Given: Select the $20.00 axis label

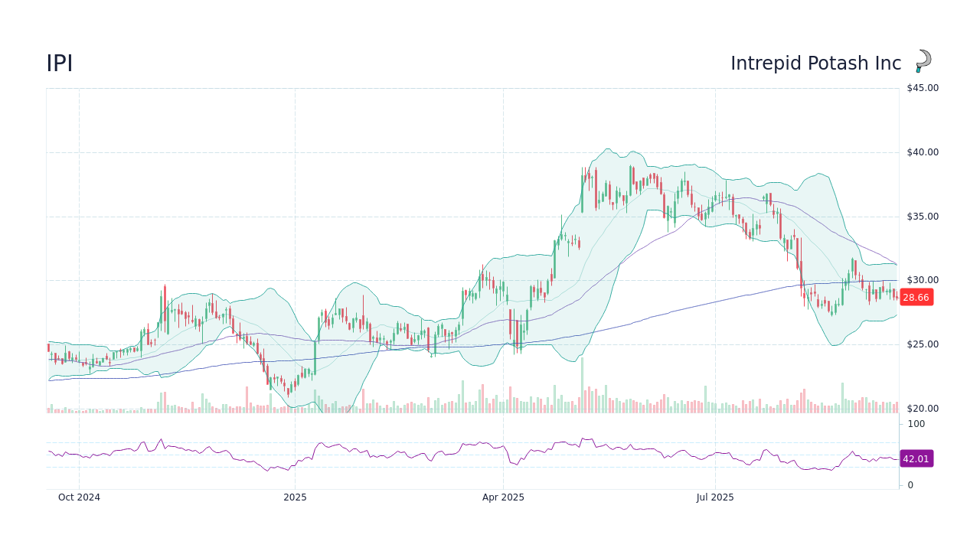Looking at the screenshot, I should pyautogui.click(x=921, y=408).
